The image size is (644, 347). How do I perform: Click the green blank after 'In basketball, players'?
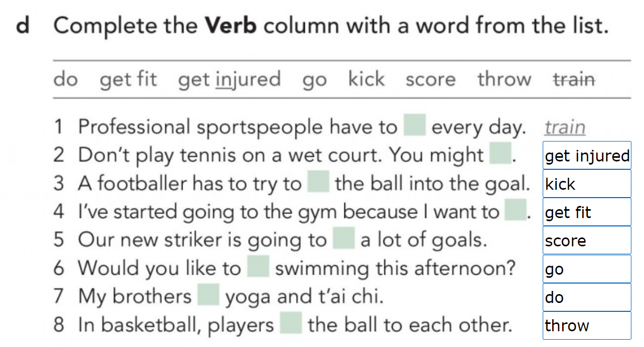coord(291,324)
